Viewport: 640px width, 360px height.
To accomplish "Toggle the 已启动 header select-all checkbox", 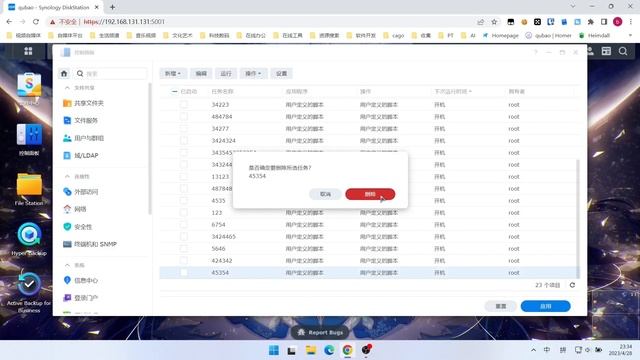I will click(174, 91).
